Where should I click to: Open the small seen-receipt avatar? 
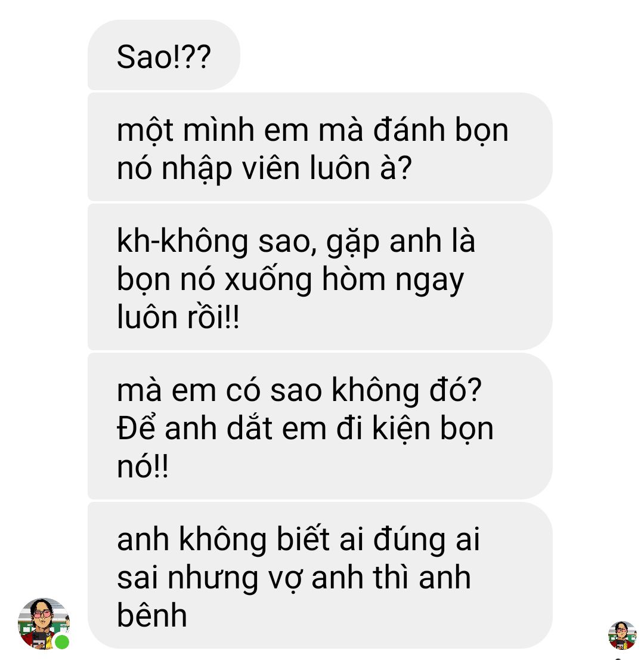(x=622, y=635)
